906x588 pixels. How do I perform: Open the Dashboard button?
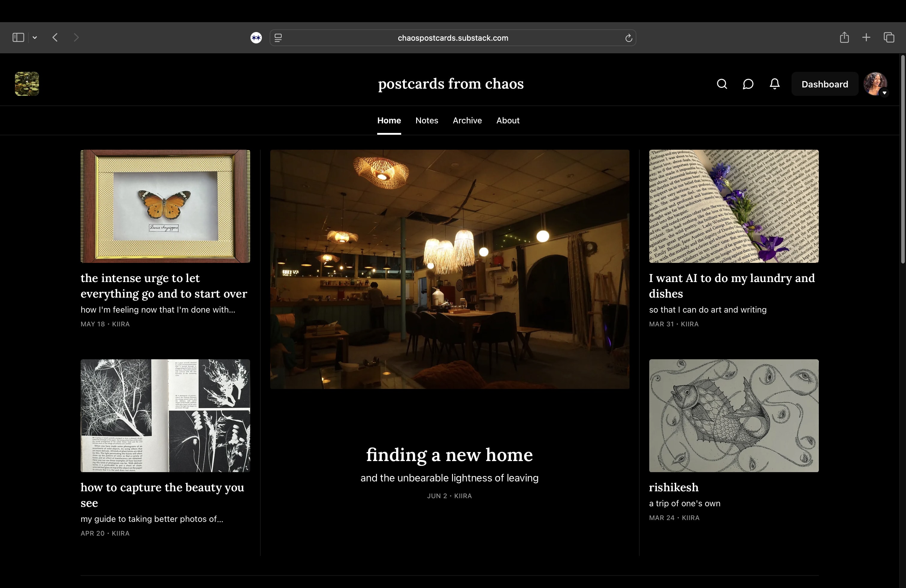click(x=825, y=84)
